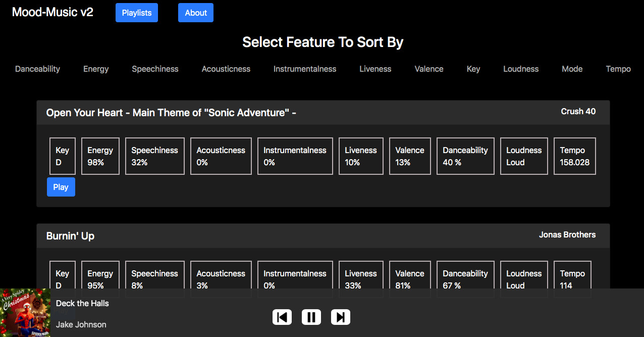Open the About page
Screen dimensions: 644x337
(196, 13)
